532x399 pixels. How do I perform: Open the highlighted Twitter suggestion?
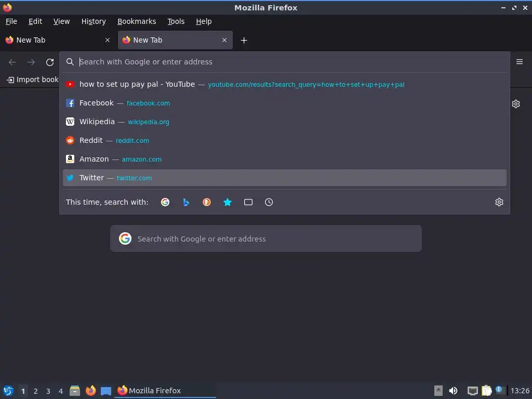click(285, 178)
